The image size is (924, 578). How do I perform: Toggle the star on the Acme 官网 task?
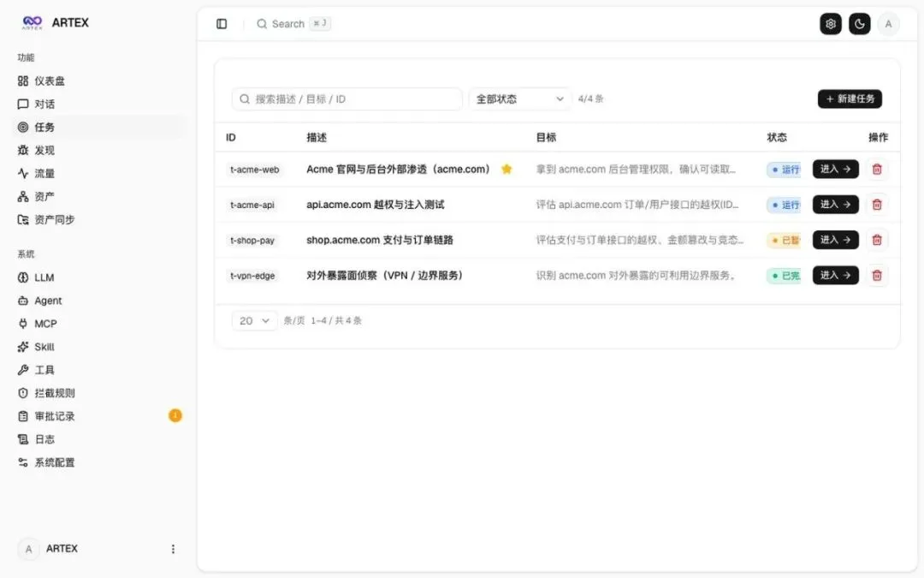click(x=506, y=170)
